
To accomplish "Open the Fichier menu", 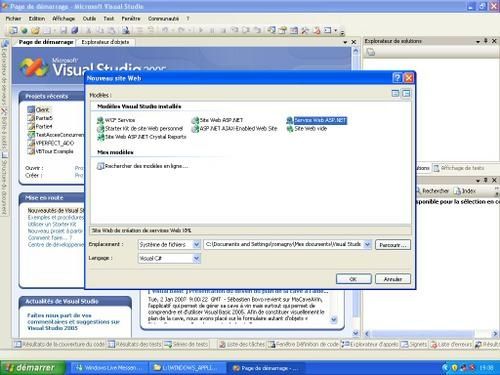I will point(13,19).
